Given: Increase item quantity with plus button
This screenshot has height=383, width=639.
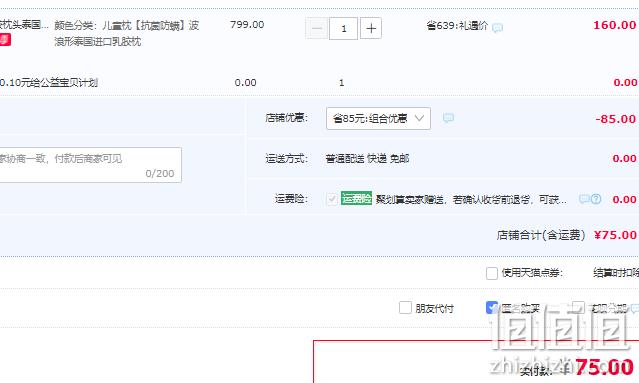Looking at the screenshot, I should click(371, 29).
